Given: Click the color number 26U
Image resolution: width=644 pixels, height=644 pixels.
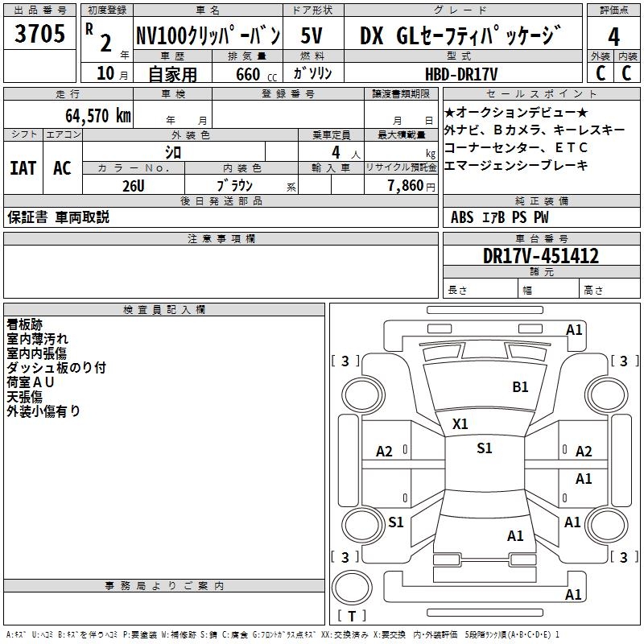Looking at the screenshot, I should click(x=134, y=185).
